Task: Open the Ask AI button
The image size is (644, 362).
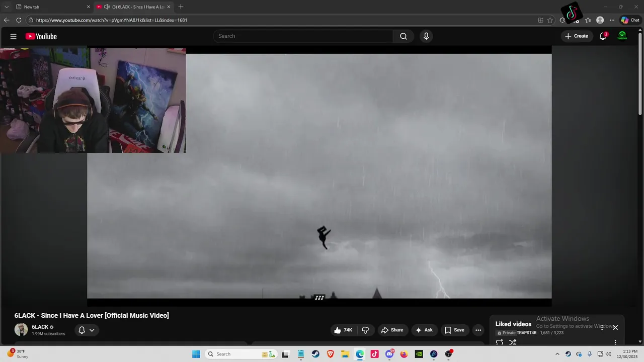Action: click(x=424, y=330)
